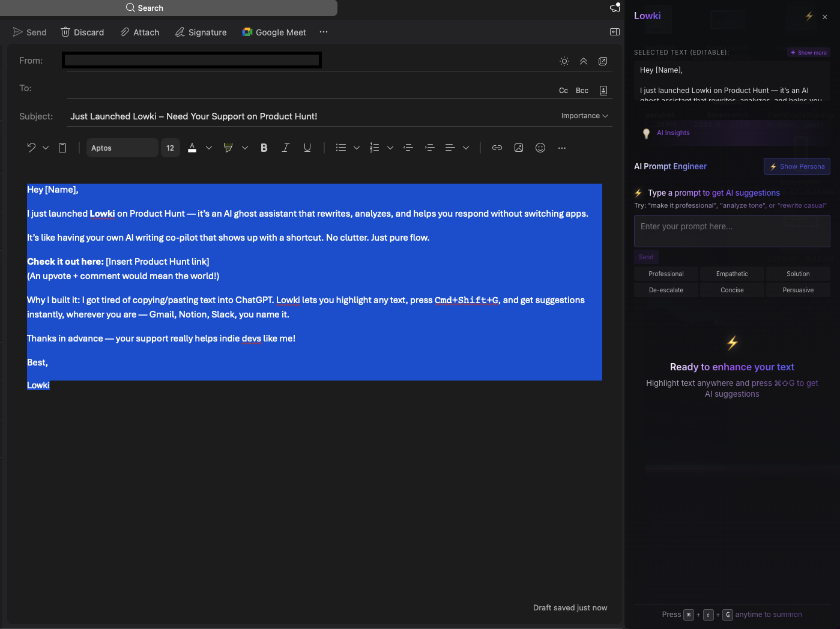The height and width of the screenshot is (629, 840).
Task: Discard the email draft
Action: tap(82, 32)
